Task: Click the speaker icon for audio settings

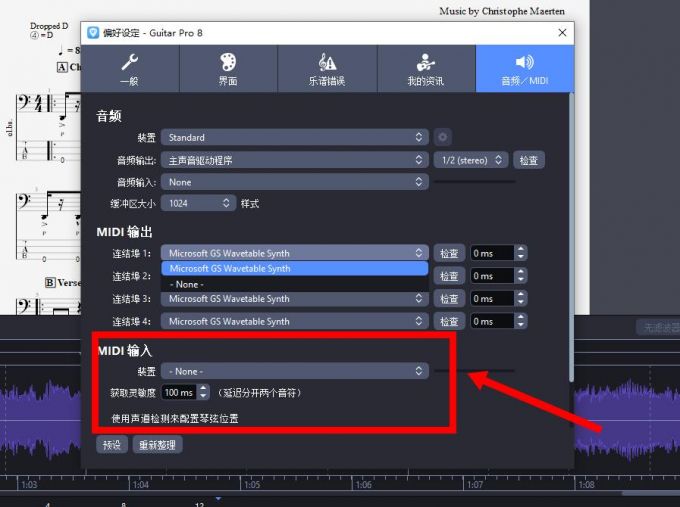Action: [525, 62]
